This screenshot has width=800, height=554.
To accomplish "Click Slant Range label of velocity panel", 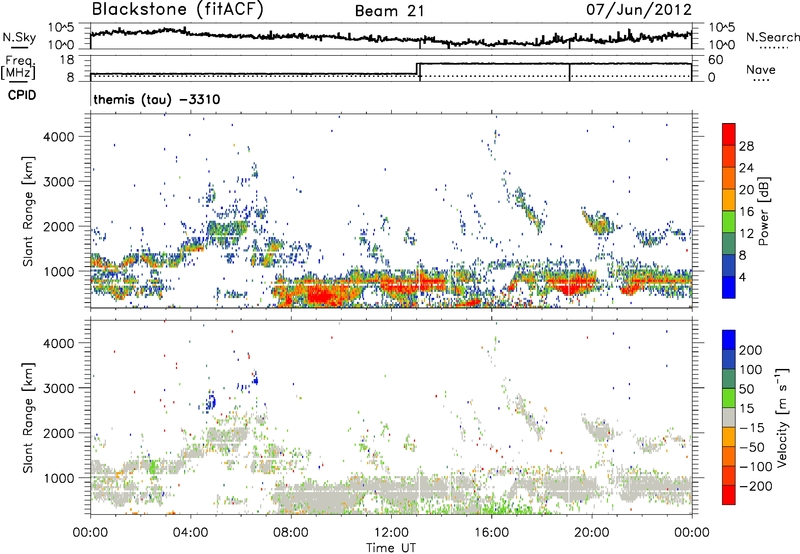I will click(28, 418).
